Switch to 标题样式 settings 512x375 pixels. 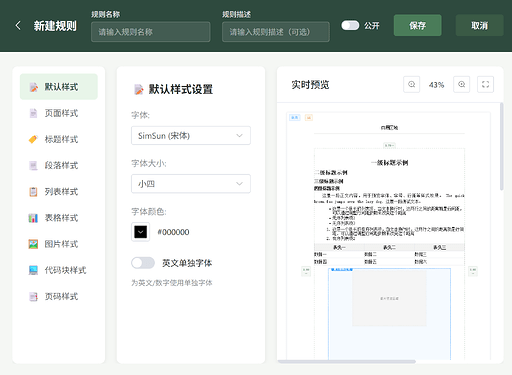point(59,139)
